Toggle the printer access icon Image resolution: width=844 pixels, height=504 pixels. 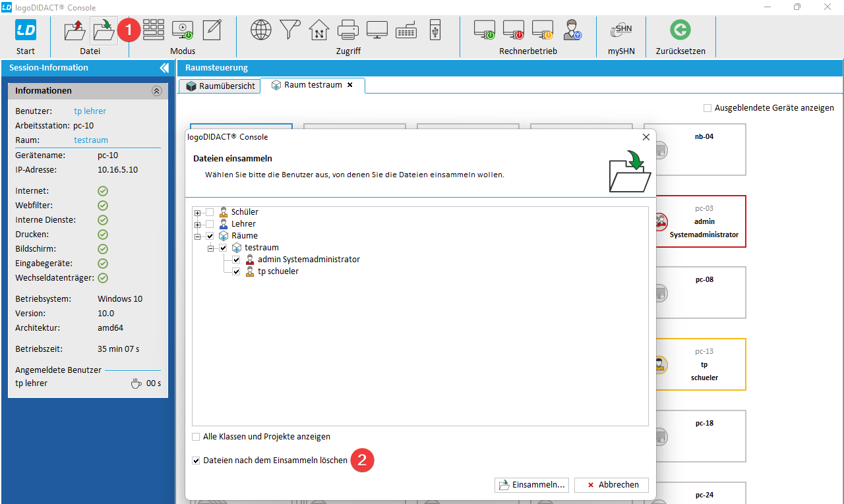[347, 30]
